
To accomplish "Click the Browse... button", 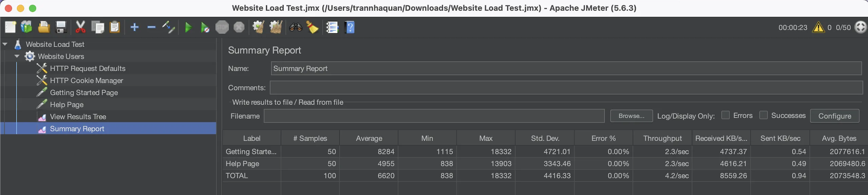I will tap(631, 116).
